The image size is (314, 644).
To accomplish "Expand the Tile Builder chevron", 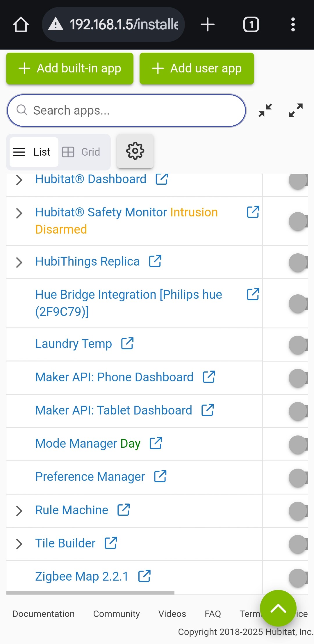I will (19, 544).
